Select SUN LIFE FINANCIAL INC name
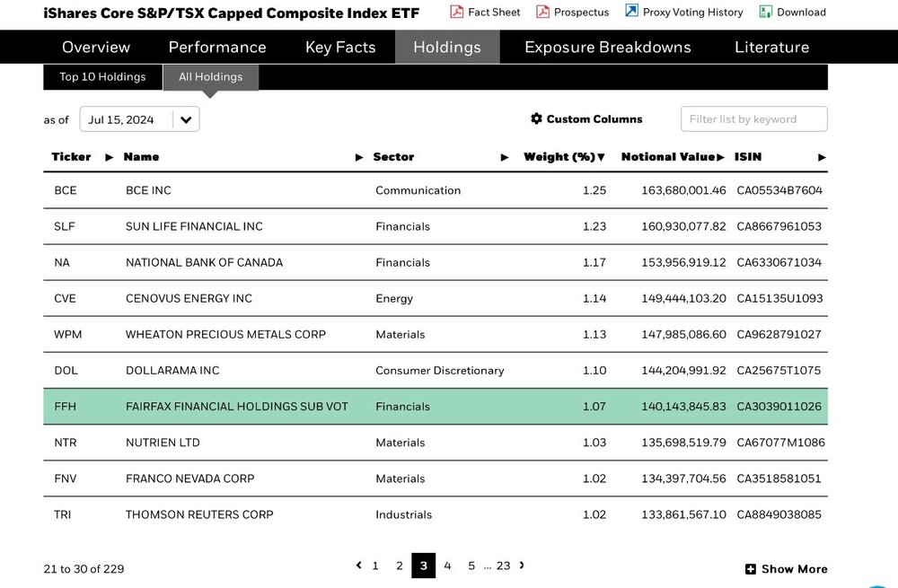 [x=194, y=227]
